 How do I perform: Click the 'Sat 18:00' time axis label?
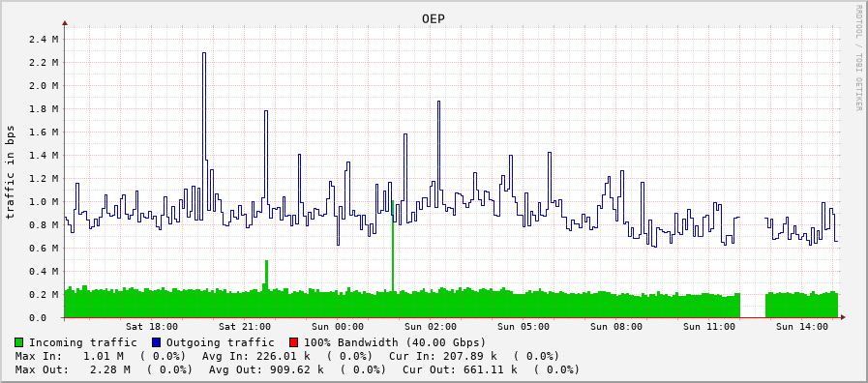(x=152, y=327)
